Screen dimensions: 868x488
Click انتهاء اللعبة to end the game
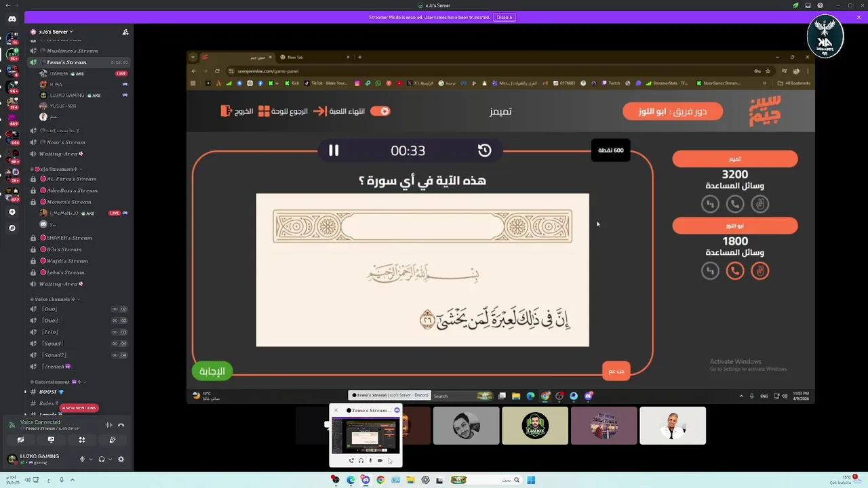(x=339, y=111)
